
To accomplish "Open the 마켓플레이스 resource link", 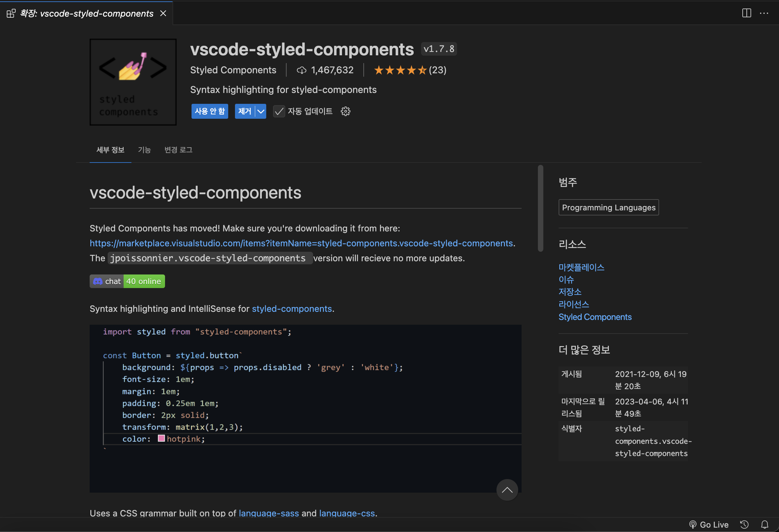I will pos(581,267).
